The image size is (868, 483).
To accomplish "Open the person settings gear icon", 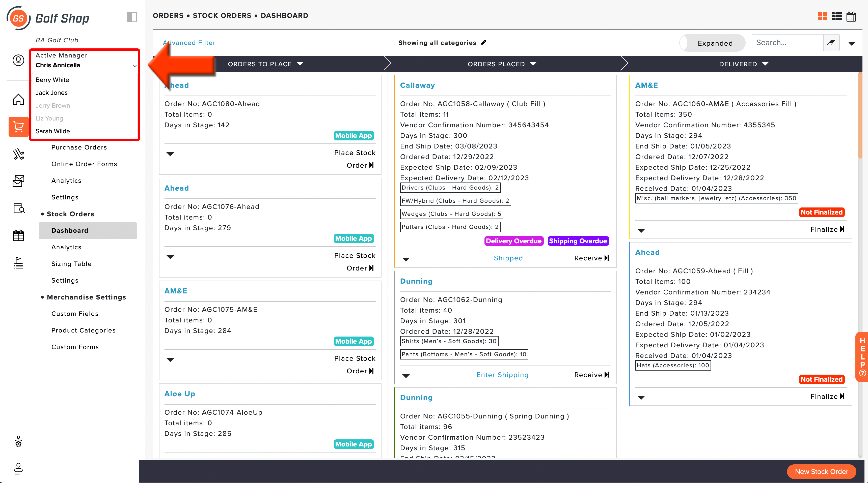I will point(18,442).
